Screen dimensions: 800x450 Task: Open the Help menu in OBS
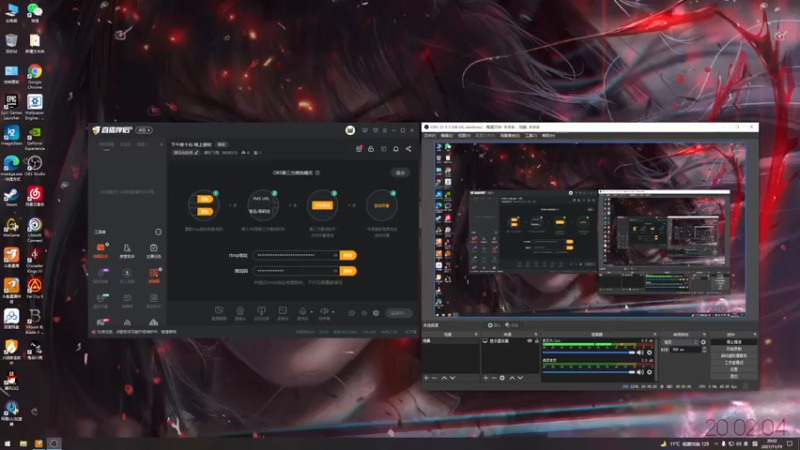click(x=548, y=136)
